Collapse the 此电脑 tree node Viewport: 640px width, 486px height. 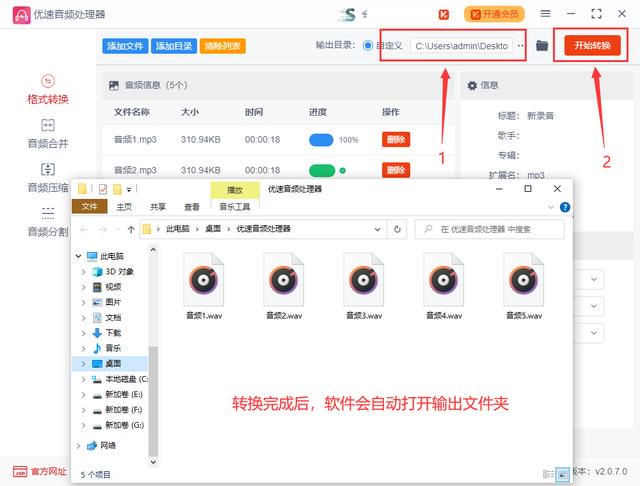click(78, 256)
